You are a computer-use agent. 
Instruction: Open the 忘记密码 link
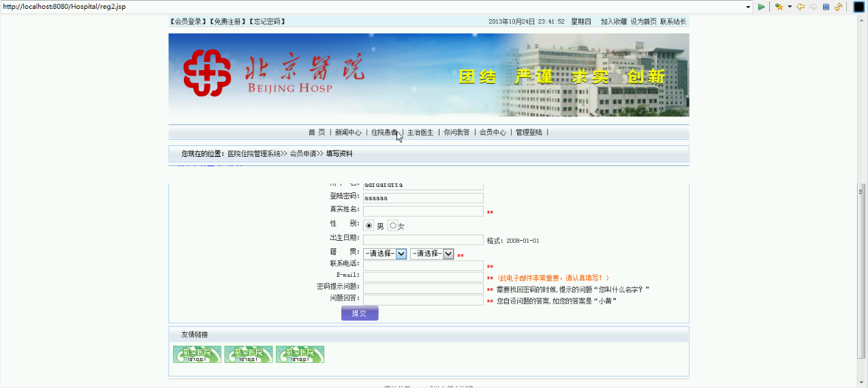click(x=266, y=22)
